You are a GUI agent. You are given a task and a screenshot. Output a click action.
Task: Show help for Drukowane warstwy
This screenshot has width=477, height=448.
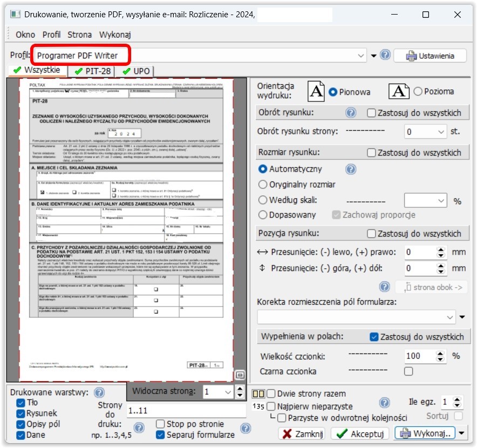pyautogui.click(x=99, y=393)
